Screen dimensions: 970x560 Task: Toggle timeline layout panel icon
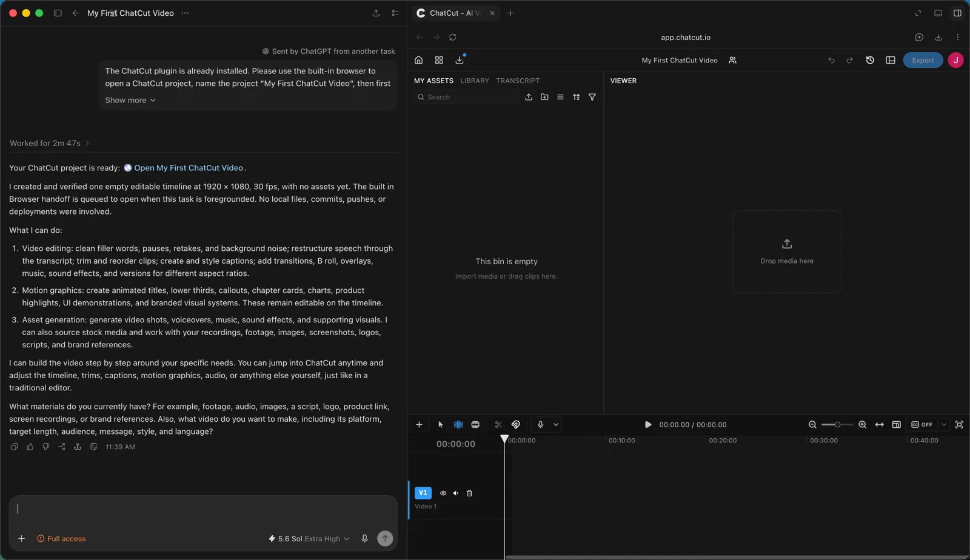tap(896, 425)
